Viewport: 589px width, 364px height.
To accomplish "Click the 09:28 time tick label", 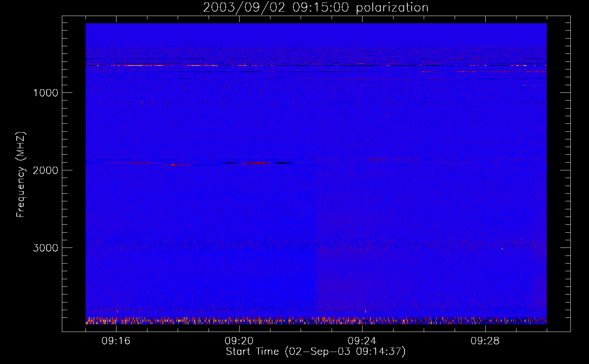I will pyautogui.click(x=485, y=341).
